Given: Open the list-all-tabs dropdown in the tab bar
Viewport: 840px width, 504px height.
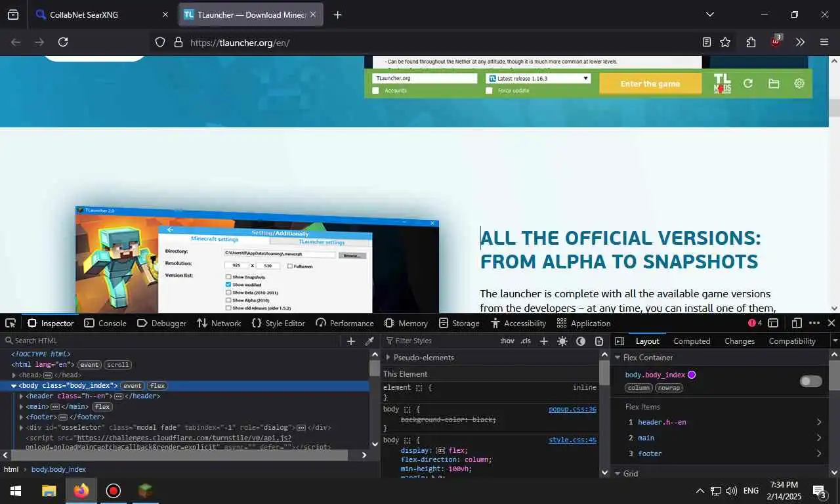Looking at the screenshot, I should point(709,14).
